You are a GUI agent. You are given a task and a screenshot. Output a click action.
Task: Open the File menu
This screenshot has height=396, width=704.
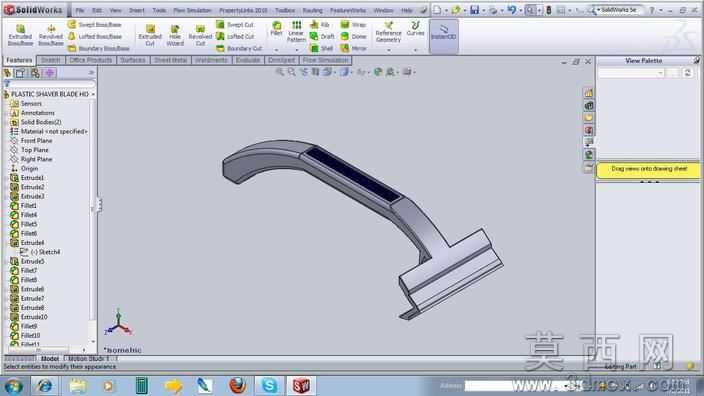coord(80,10)
